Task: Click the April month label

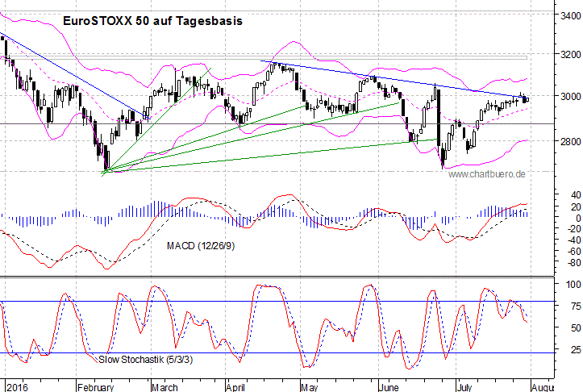Action: (x=235, y=387)
